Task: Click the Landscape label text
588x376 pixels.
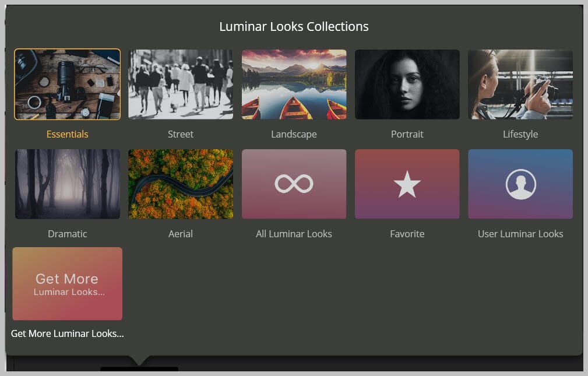Action: [294, 134]
